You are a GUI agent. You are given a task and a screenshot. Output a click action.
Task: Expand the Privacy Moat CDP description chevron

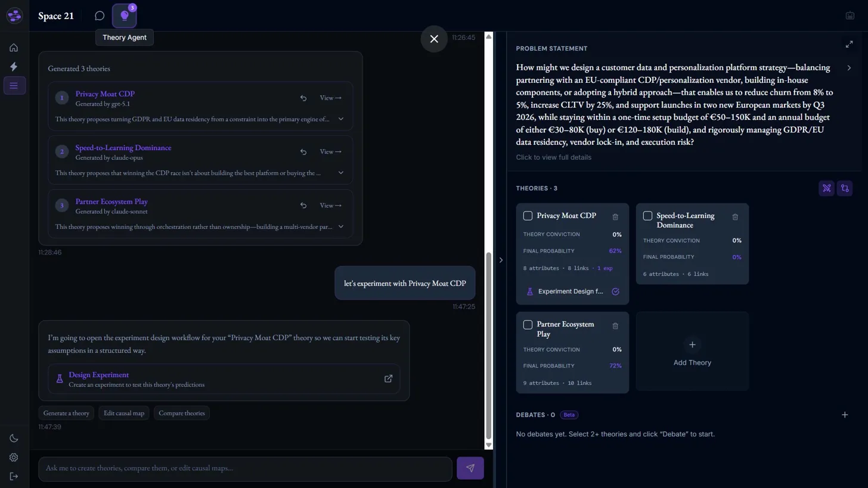[341, 119]
